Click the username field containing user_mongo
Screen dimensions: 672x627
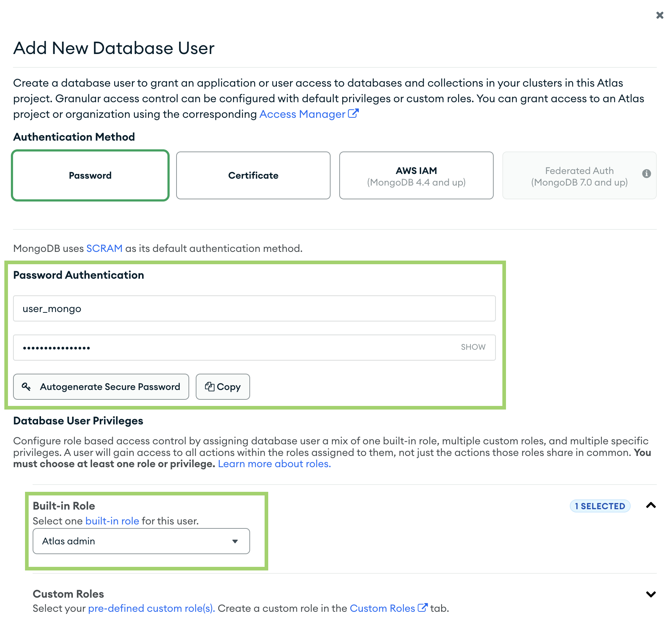[x=254, y=309]
